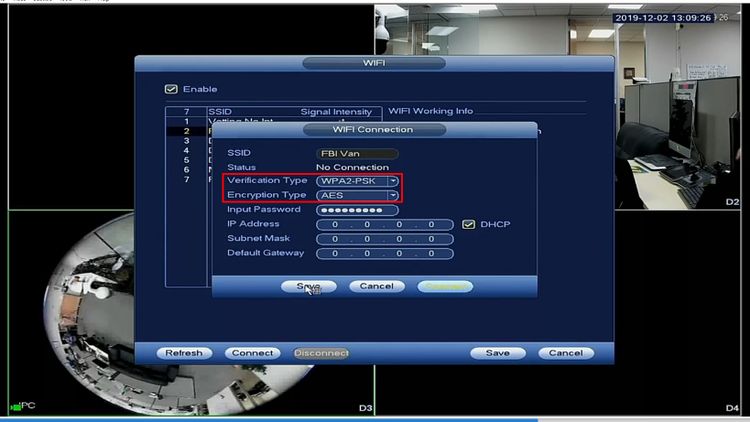The height and width of the screenshot is (422, 750).
Task: Click the WIFI Working Info label
Action: point(430,111)
